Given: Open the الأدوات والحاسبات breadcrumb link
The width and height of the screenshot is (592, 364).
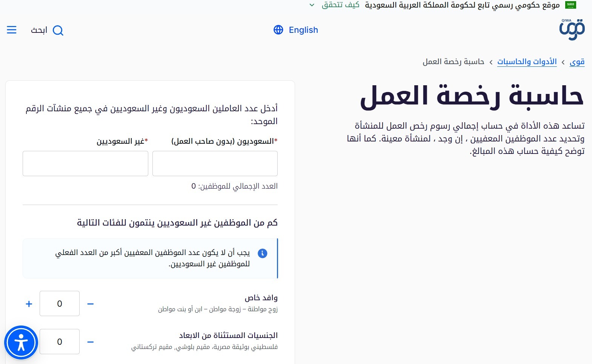Looking at the screenshot, I should coord(527,61).
